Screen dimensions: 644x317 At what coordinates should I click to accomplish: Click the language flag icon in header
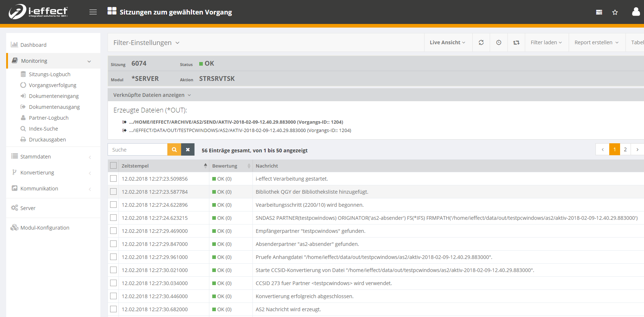[x=599, y=12]
